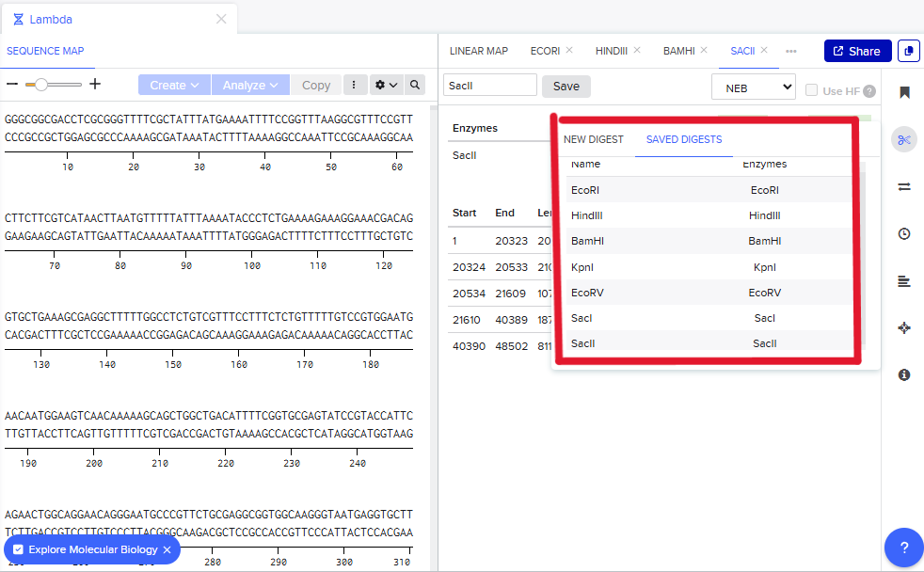Click the zoom out minus icon
Screen dimensions: 924x572
(x=12, y=85)
